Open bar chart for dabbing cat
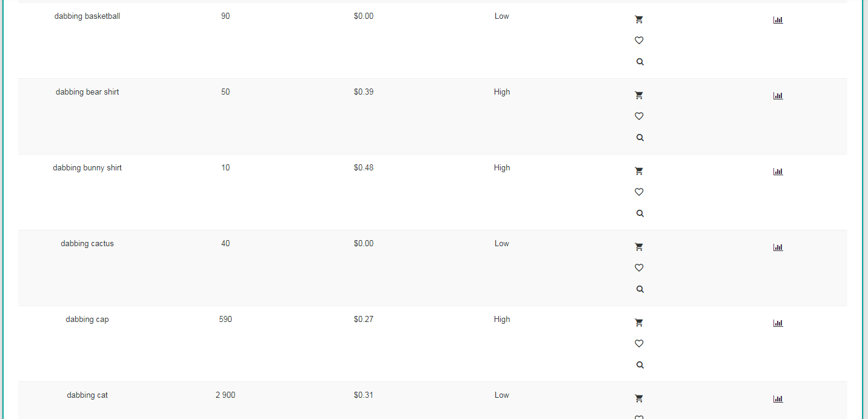 778,399
